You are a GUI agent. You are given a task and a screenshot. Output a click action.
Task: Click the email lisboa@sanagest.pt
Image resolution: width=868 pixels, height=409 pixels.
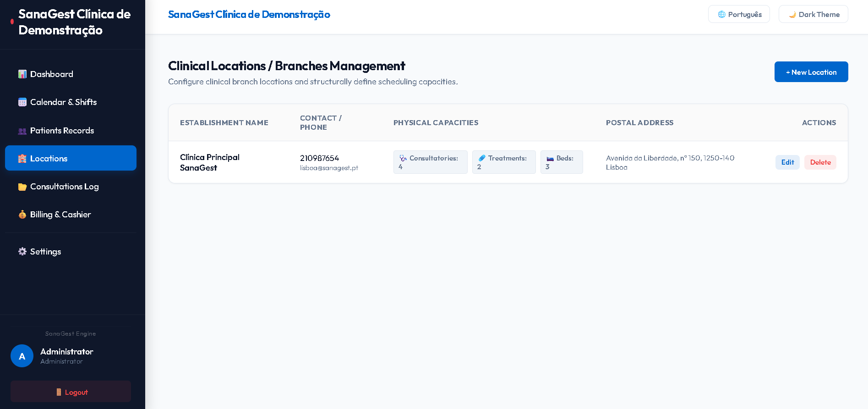[x=329, y=168]
